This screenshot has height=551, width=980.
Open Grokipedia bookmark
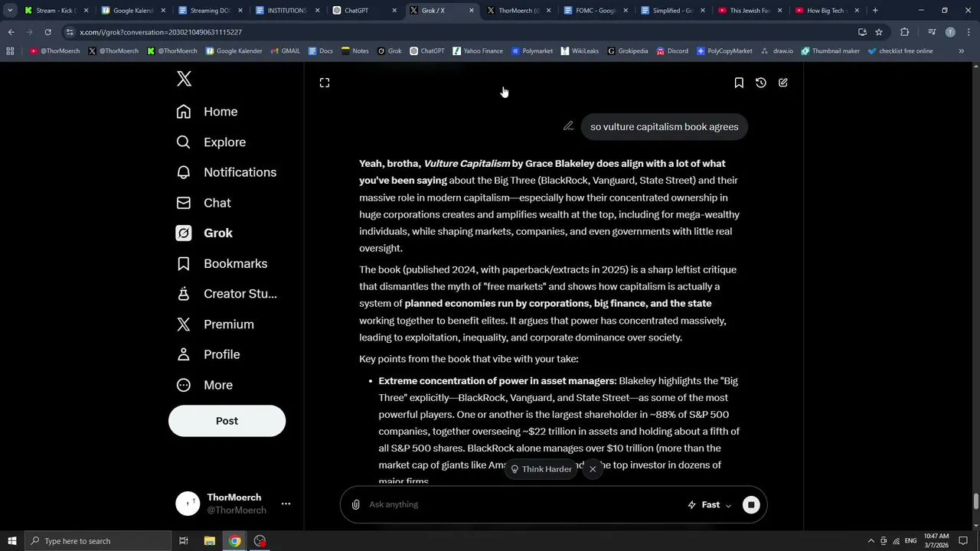pyautogui.click(x=627, y=51)
